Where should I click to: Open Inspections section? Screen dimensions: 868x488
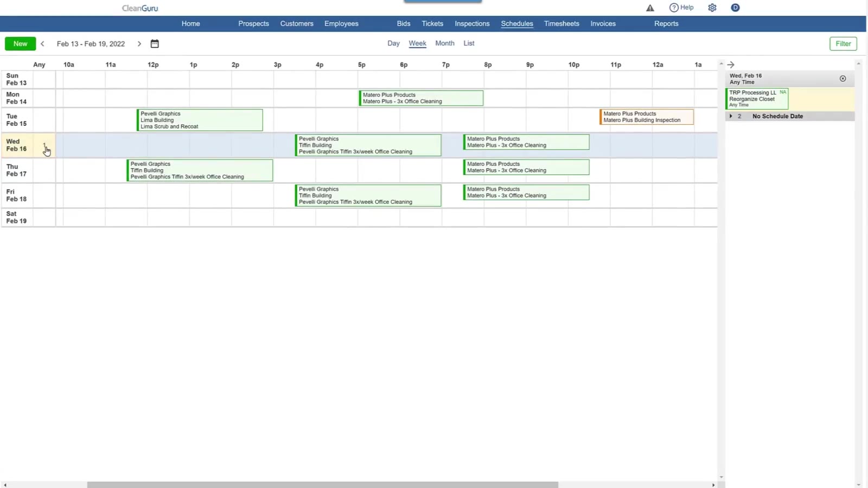point(472,24)
